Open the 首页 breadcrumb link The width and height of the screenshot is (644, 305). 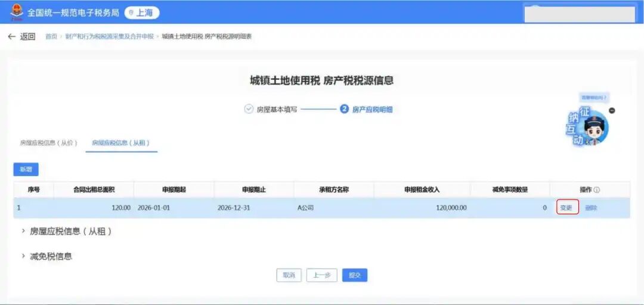coord(51,36)
